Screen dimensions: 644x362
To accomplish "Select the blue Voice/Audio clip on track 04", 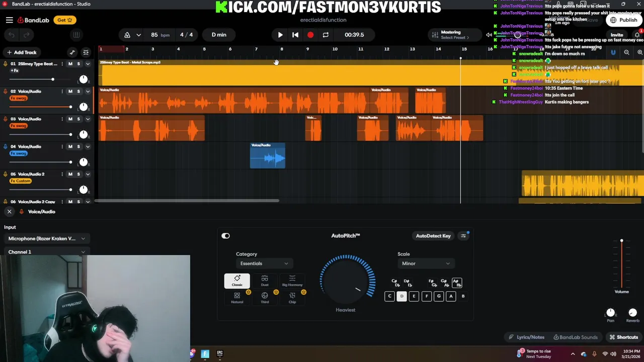I will coord(268,155).
